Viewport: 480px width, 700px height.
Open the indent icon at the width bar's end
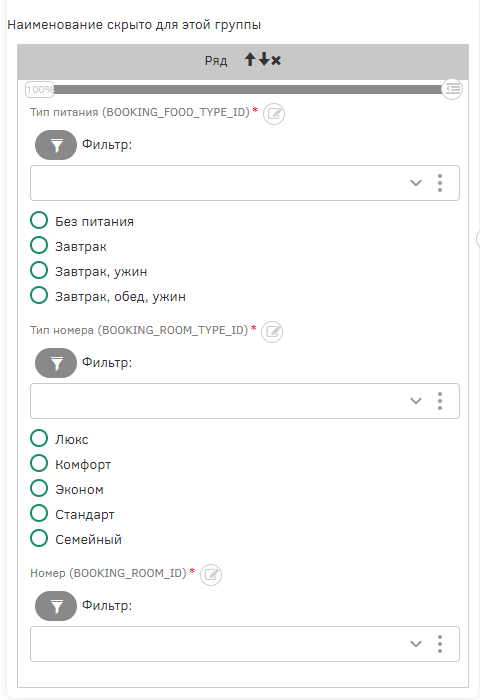point(452,89)
